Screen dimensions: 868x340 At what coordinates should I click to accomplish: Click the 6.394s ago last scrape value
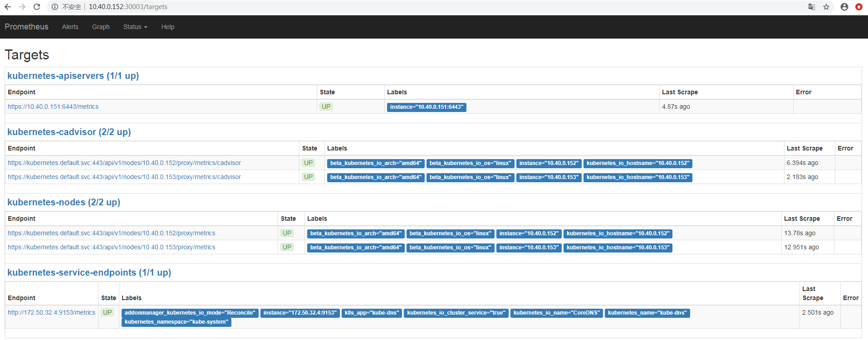click(x=802, y=163)
